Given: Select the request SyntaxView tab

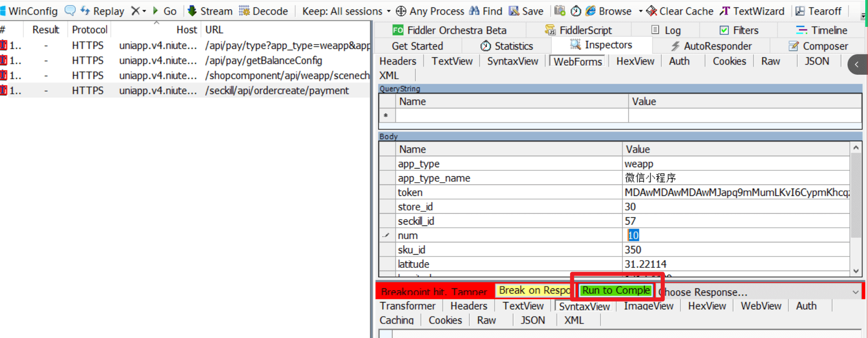Looking at the screenshot, I should (513, 61).
